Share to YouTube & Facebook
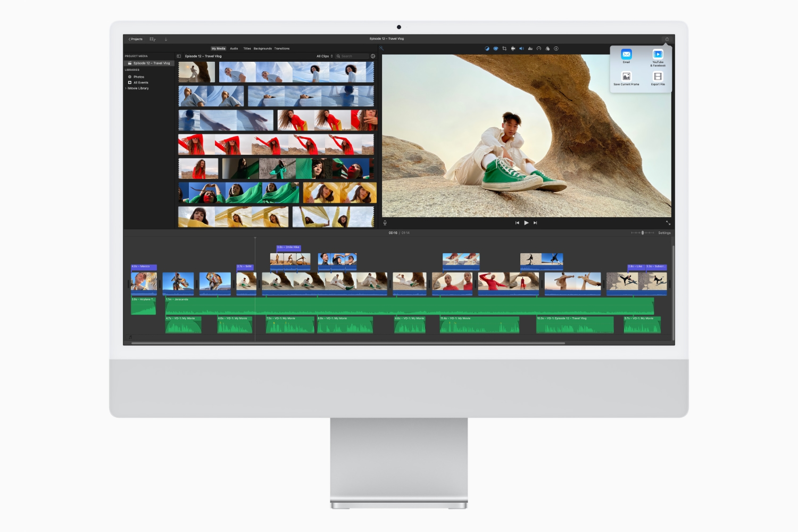Image resolution: width=798 pixels, height=532 pixels. 658,57
